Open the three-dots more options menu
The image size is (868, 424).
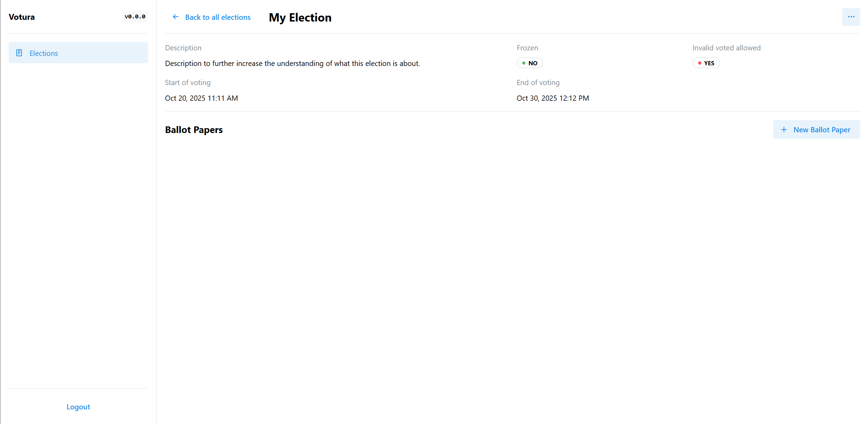point(851,17)
